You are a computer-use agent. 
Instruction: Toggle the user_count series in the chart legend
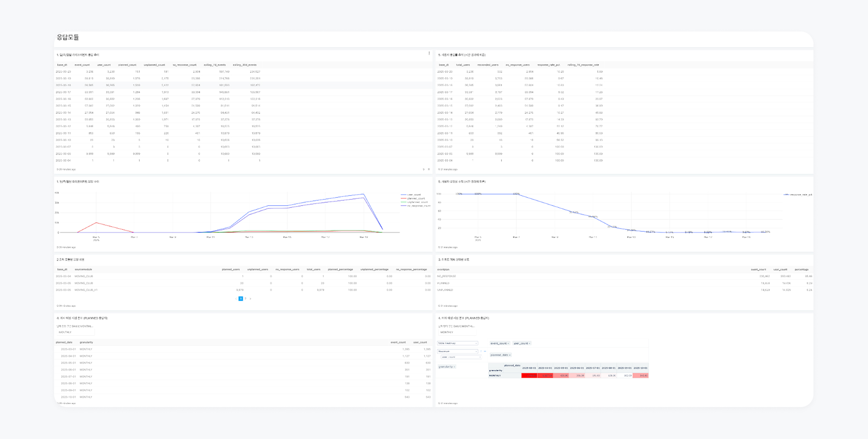411,195
